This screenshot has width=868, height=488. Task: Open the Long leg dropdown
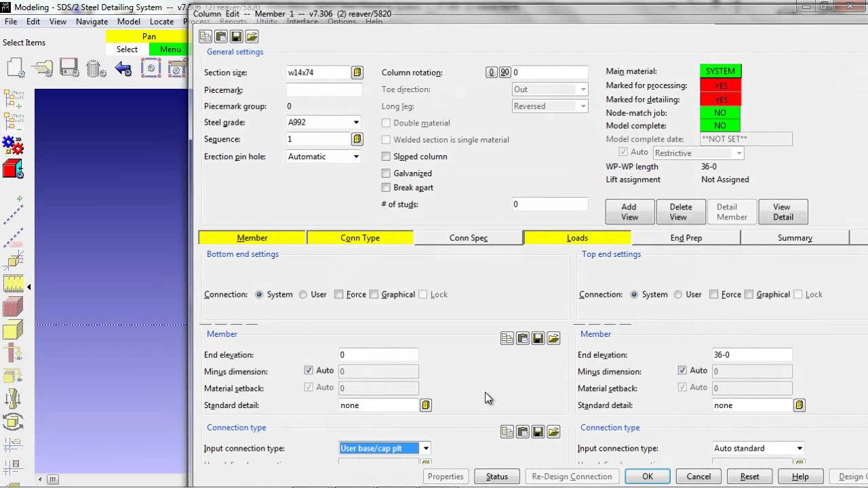[583, 106]
